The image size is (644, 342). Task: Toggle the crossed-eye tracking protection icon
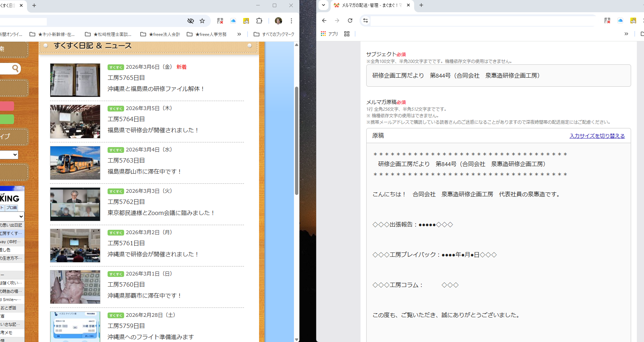[191, 21]
